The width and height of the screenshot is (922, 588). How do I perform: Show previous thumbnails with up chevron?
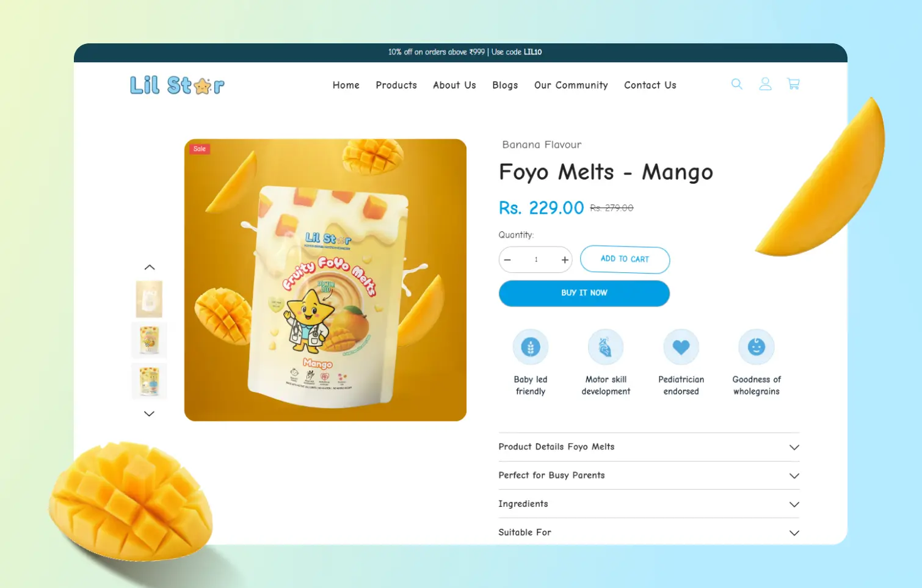[150, 267]
